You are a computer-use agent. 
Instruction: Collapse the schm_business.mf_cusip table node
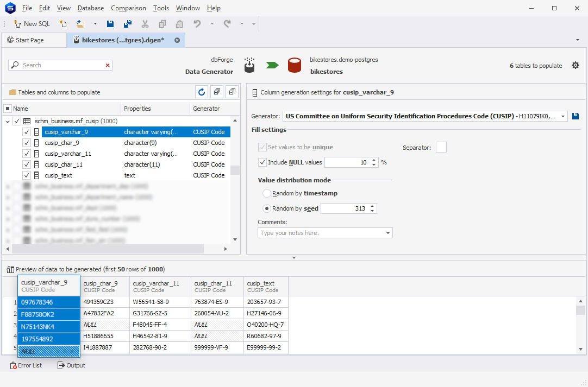(8, 122)
